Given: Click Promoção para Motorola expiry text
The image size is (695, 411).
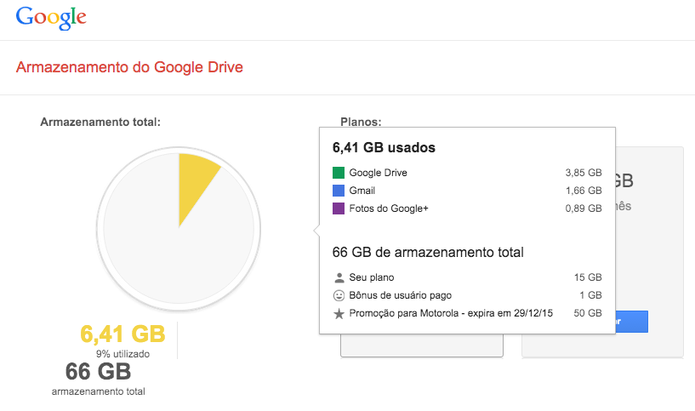Looking at the screenshot, I should (x=451, y=313).
